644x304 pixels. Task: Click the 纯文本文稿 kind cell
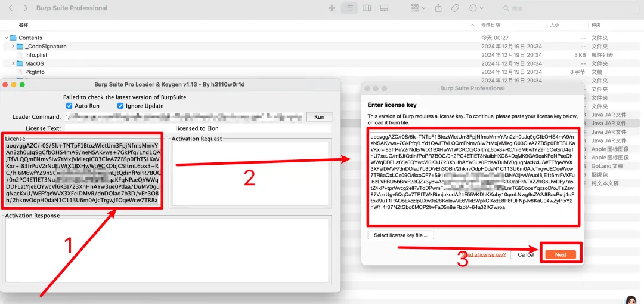click(x=605, y=183)
